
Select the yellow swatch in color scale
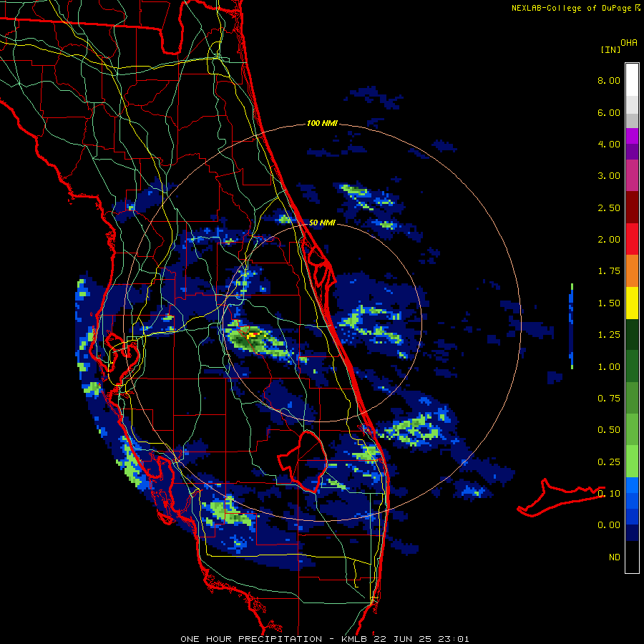click(x=632, y=303)
